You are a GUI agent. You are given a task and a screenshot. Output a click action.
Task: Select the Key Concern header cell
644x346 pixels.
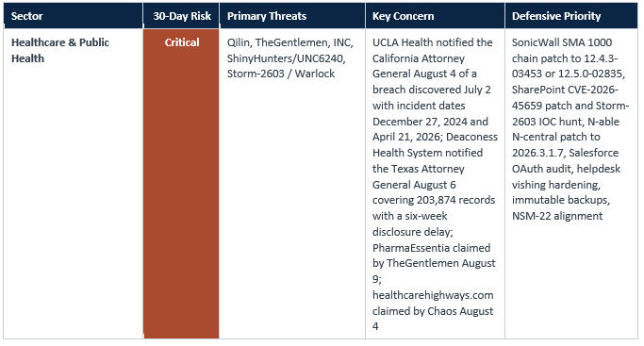tap(435, 16)
